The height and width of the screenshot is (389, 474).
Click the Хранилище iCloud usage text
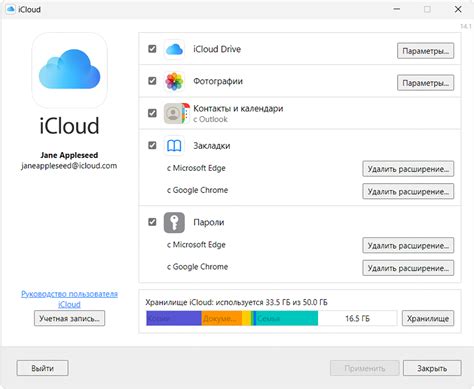click(x=236, y=302)
